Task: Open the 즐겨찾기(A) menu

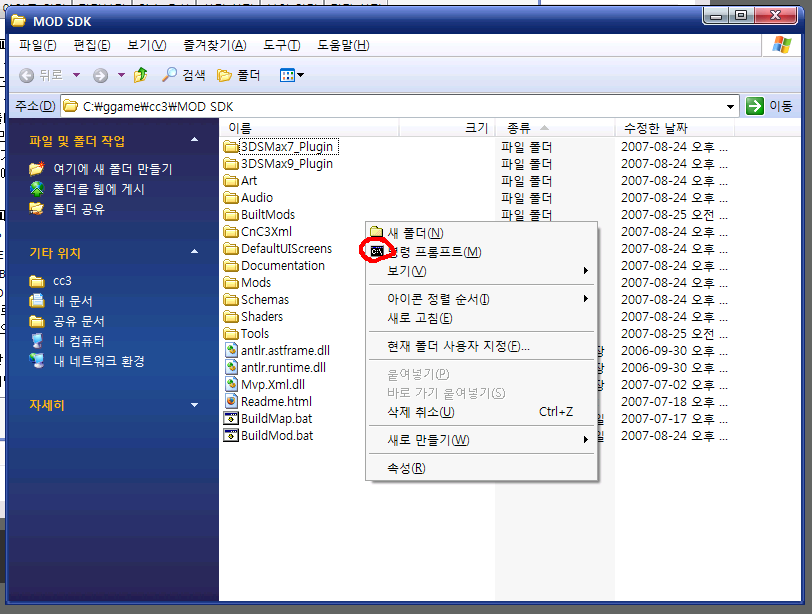Action: 214,46
